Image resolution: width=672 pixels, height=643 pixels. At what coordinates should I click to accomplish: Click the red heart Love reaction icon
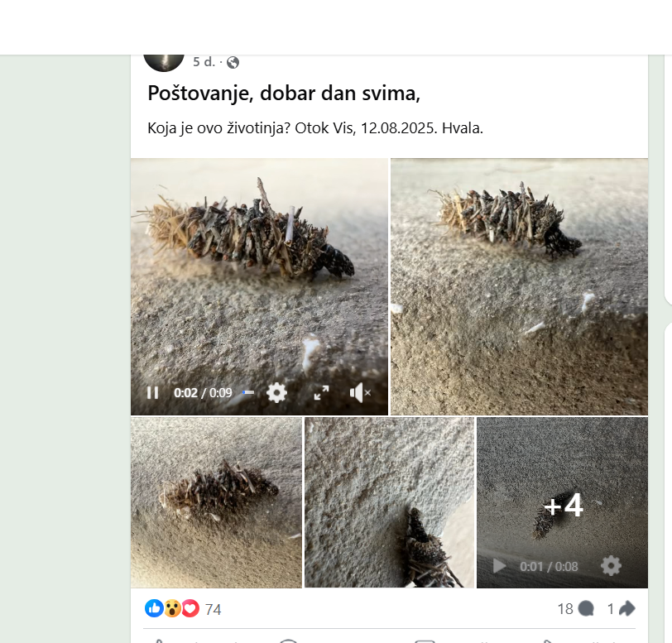[190, 609]
